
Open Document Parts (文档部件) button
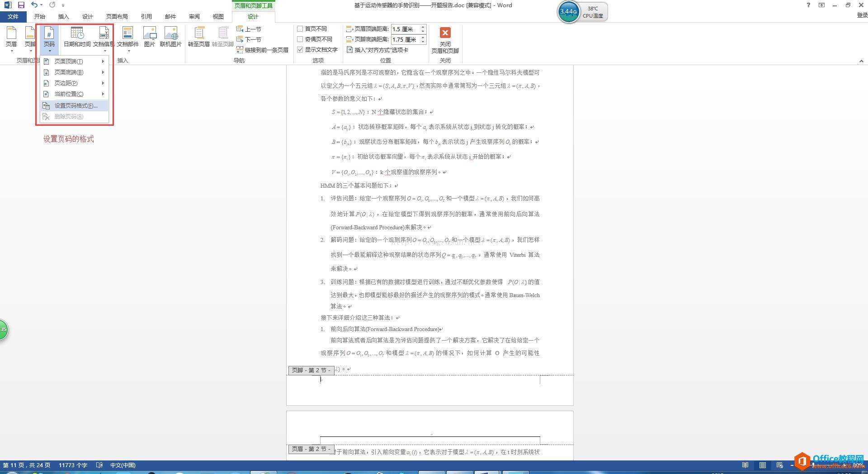click(128, 39)
